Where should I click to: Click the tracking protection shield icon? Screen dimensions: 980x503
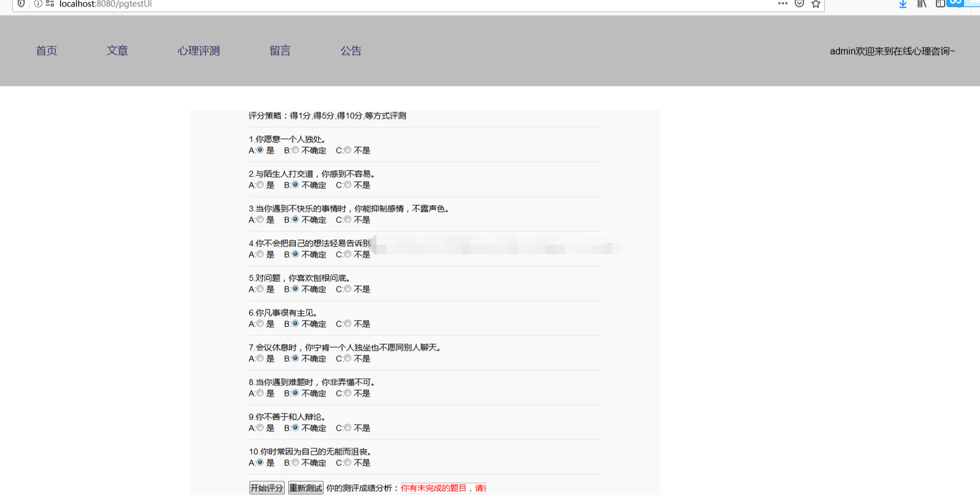[21, 4]
